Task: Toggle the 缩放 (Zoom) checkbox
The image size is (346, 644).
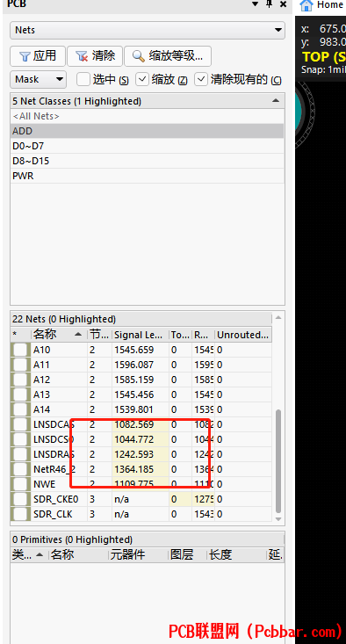Action: [142, 79]
